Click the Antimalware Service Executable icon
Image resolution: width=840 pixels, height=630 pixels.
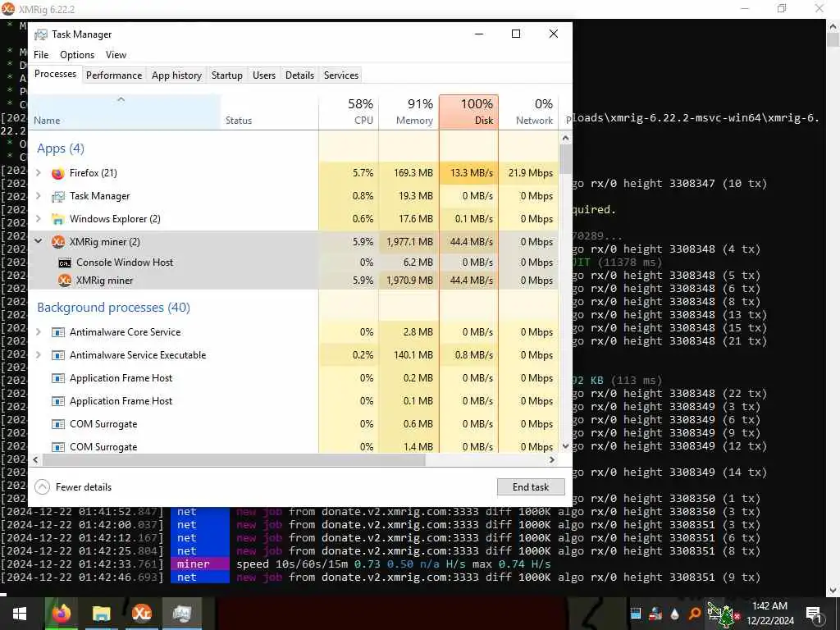tap(58, 355)
